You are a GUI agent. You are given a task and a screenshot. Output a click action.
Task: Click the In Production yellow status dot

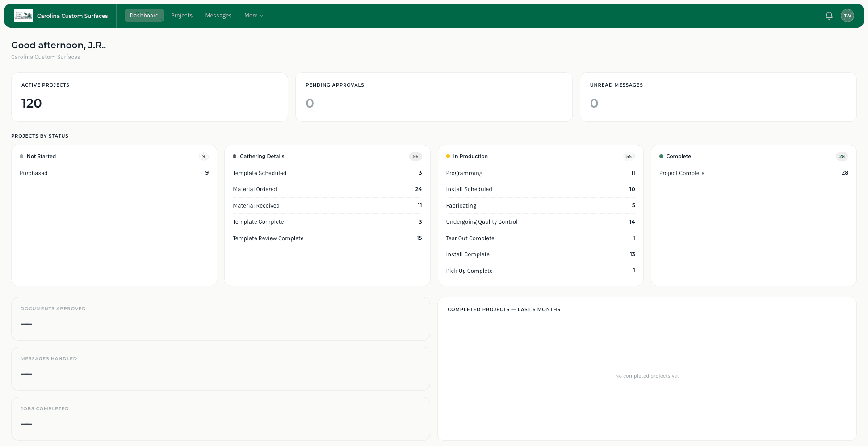pos(448,156)
